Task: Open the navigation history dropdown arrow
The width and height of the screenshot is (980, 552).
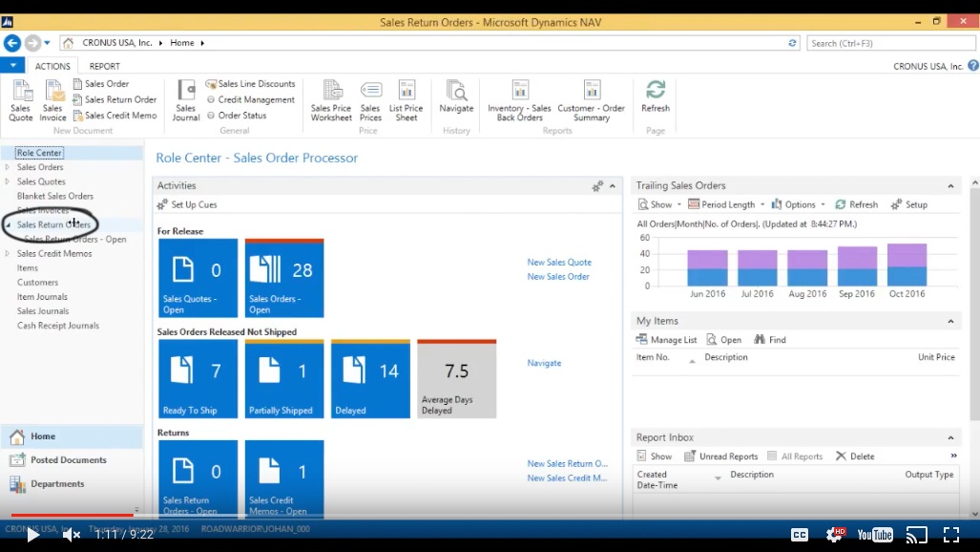Action: [47, 43]
